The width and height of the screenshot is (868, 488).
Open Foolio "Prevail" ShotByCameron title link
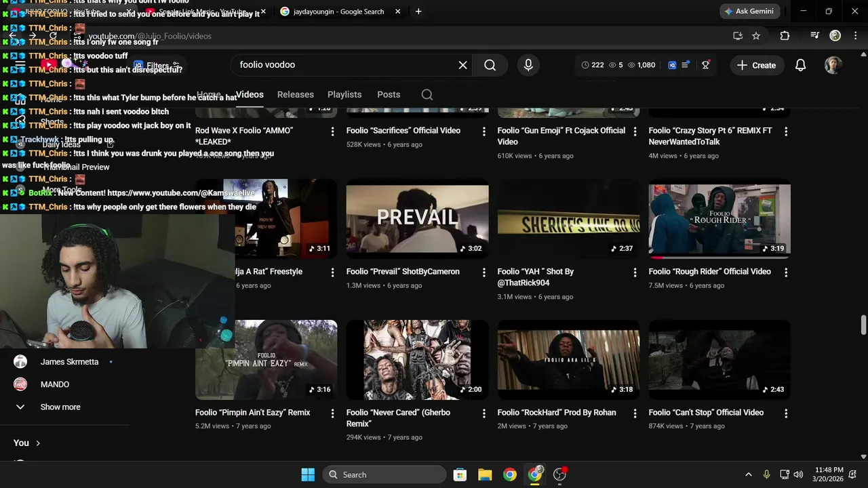(x=403, y=272)
